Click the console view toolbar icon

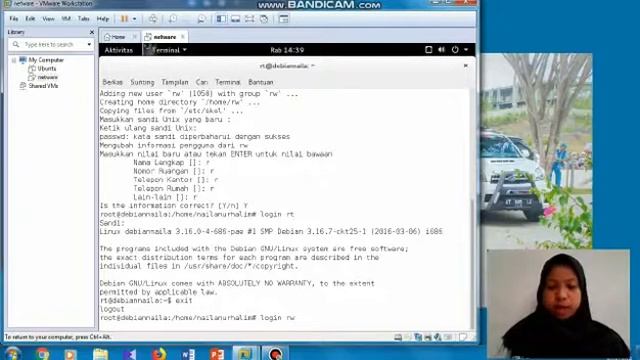coord(284,19)
